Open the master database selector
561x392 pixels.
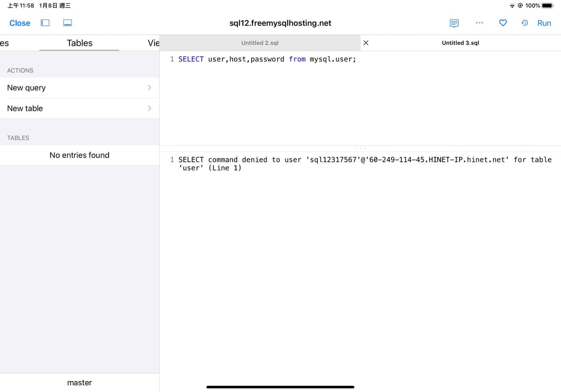79,382
